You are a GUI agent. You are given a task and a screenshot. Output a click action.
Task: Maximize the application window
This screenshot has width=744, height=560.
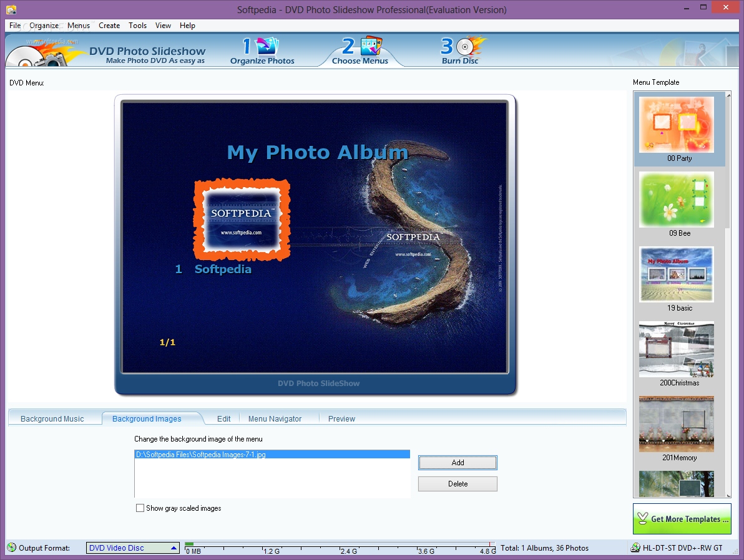[703, 8]
